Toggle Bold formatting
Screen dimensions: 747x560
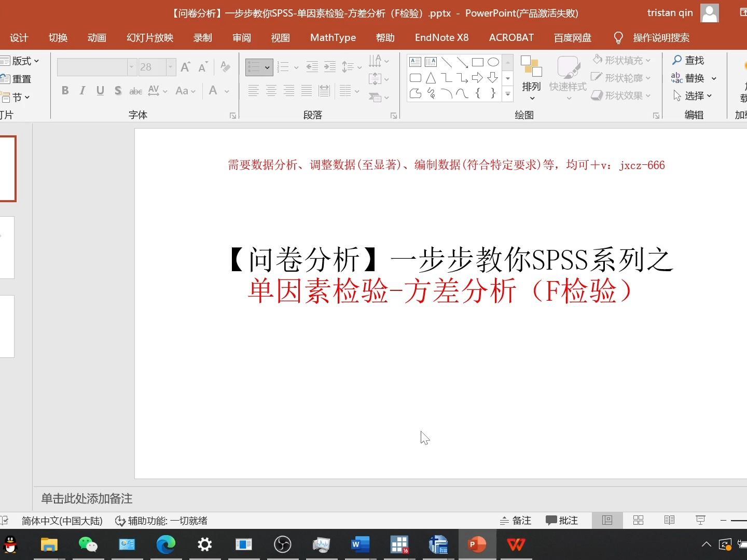coord(65,91)
